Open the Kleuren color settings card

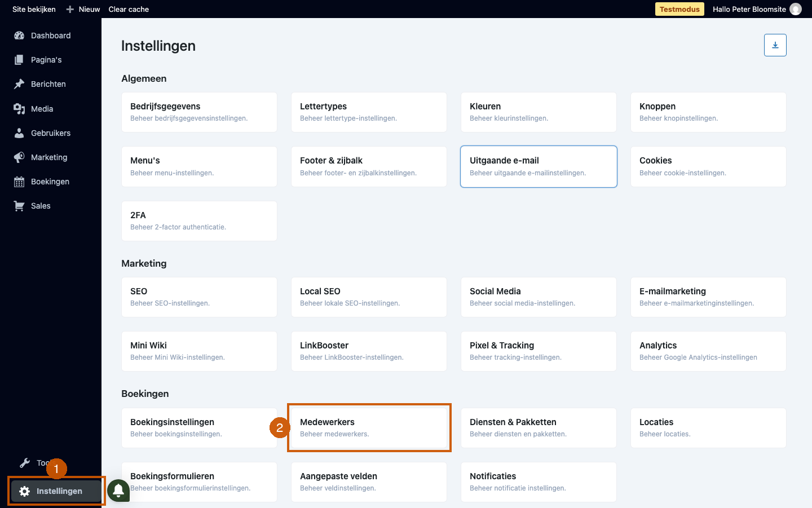(x=539, y=112)
